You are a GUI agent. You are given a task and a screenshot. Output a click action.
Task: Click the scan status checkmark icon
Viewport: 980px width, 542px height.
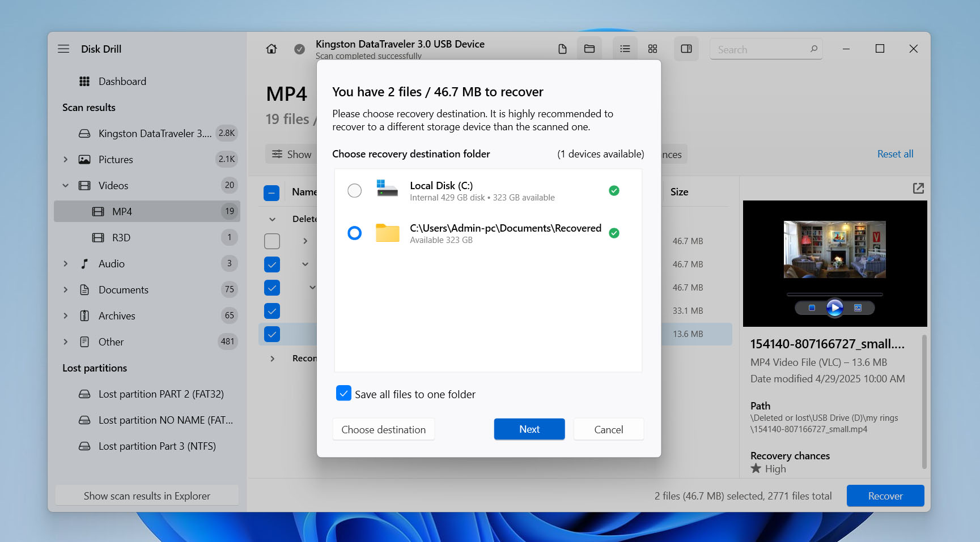pos(299,49)
